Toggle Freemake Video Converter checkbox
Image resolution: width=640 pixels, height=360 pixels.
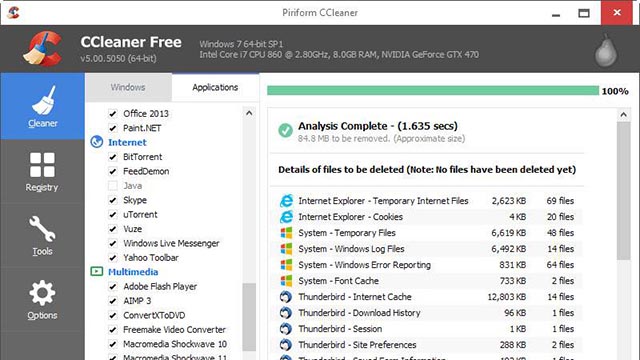[113, 330]
